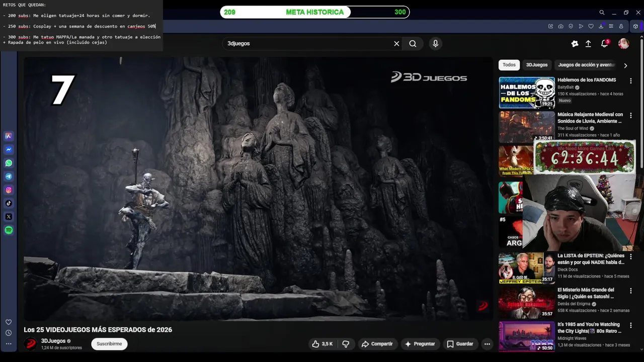Click the 3DJuegos channel avatar

(31, 344)
